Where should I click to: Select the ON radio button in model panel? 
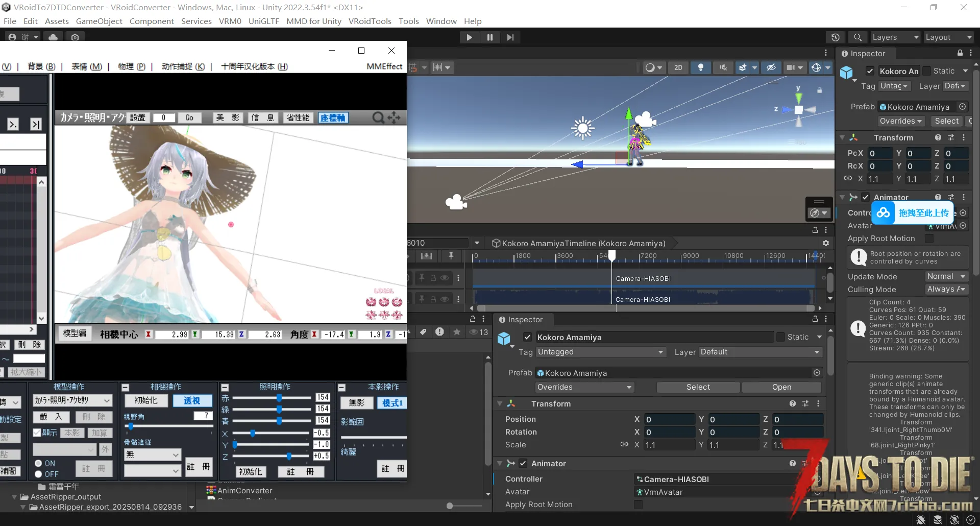point(38,463)
